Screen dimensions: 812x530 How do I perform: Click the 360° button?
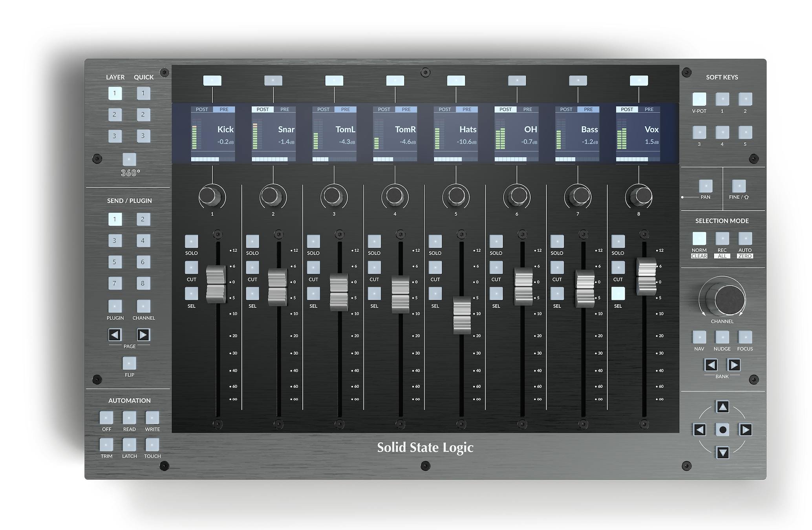[129, 159]
